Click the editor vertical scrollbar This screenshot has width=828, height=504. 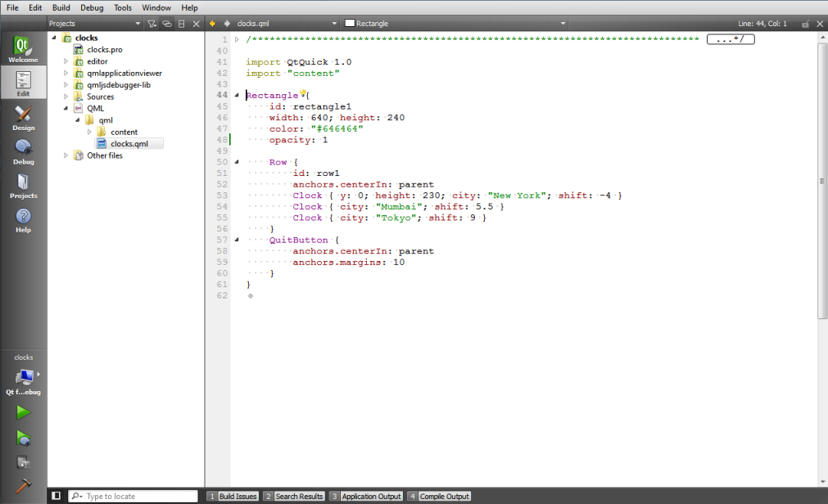[822, 181]
